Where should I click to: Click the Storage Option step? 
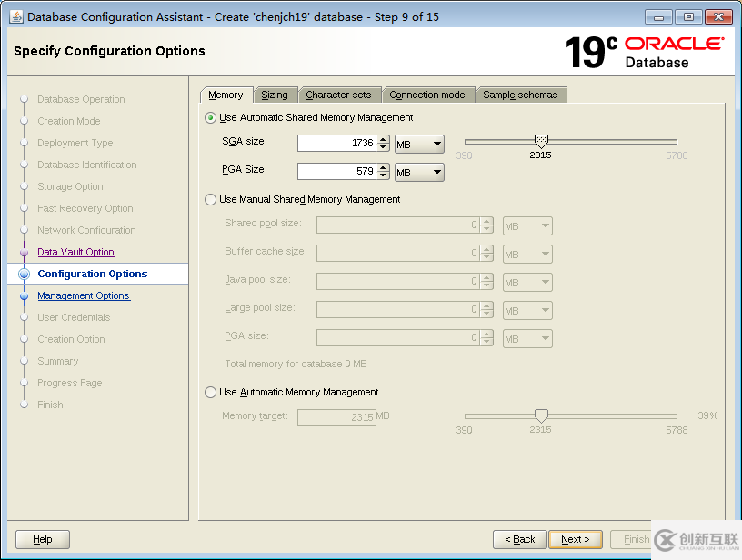click(x=71, y=186)
